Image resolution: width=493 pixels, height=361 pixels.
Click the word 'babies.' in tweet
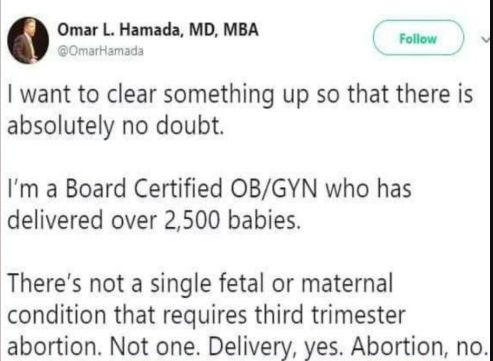coord(264,220)
